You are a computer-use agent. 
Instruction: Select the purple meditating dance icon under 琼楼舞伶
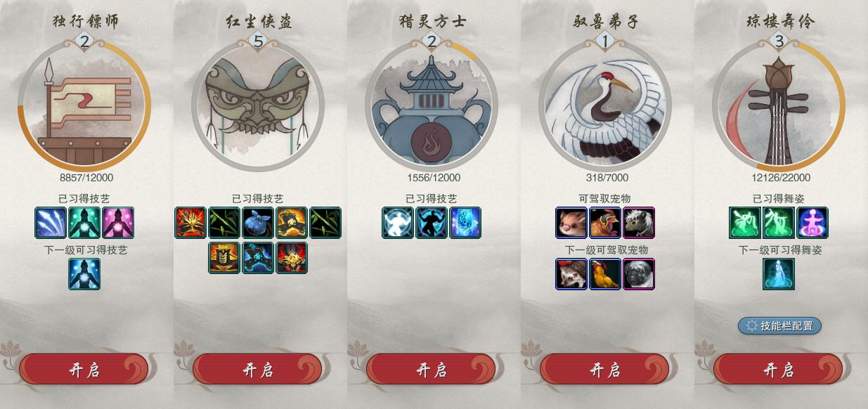point(812,223)
